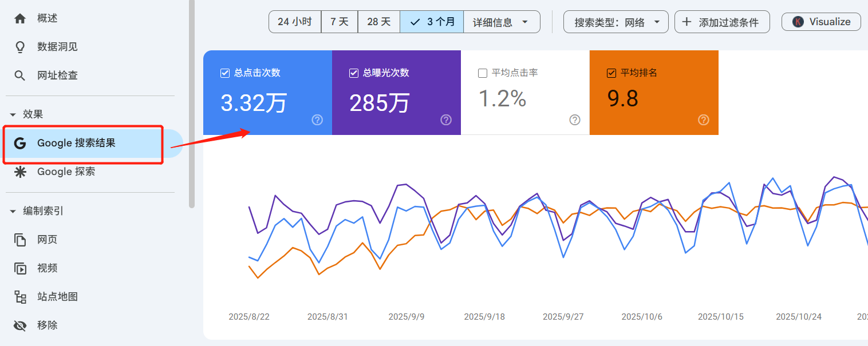Screen dimensions: 868x346
Task: Enable the 平均点击率 checkbox
Action: point(482,73)
